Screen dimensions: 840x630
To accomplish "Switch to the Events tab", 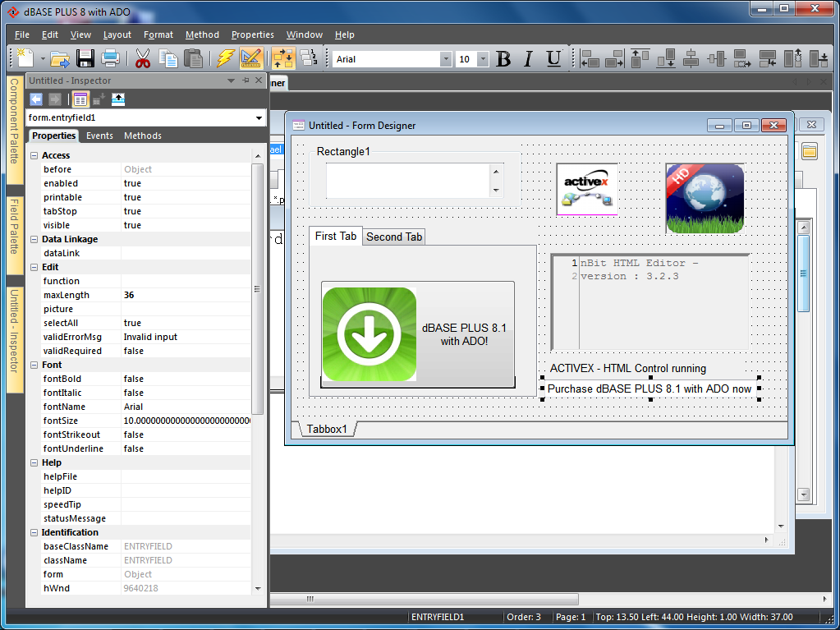I will point(99,136).
